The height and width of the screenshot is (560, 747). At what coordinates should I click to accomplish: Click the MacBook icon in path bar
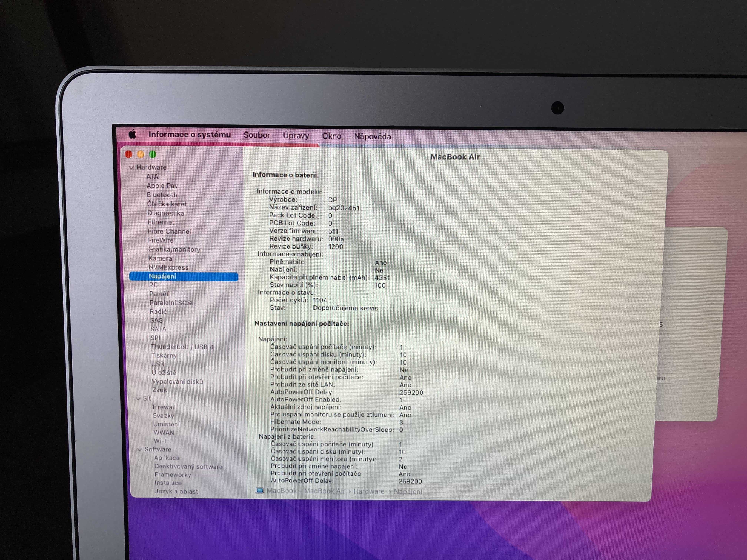(259, 491)
